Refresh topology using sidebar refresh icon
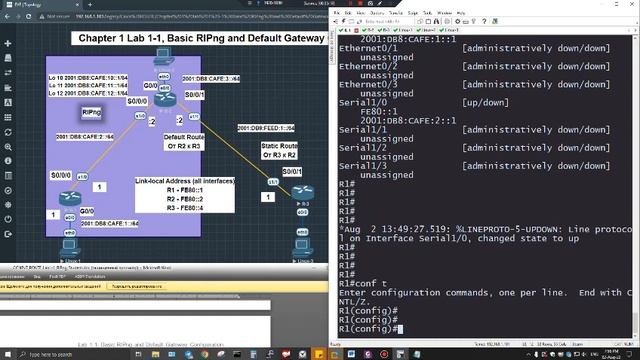Screen dimensions: 640x360 [x=8, y=132]
